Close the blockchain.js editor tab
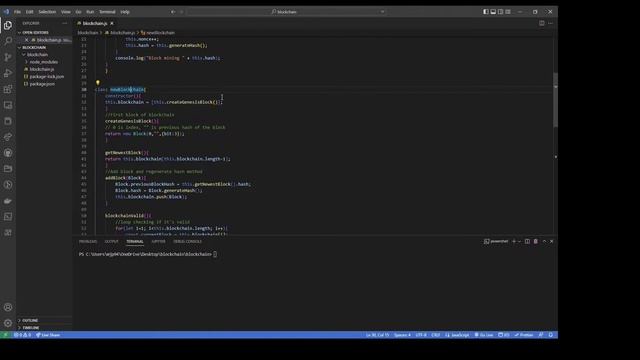Image resolution: width=640 pixels, height=360 pixels. pyautogui.click(x=112, y=23)
